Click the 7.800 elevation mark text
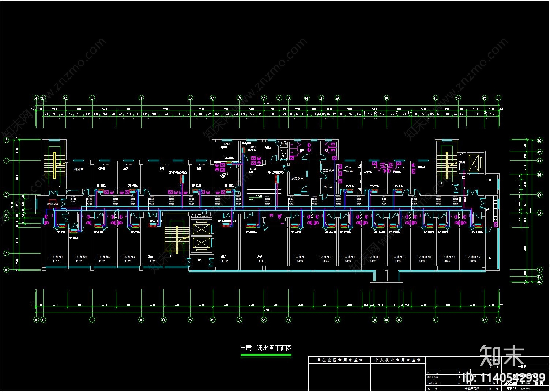 (x=259, y=196)
